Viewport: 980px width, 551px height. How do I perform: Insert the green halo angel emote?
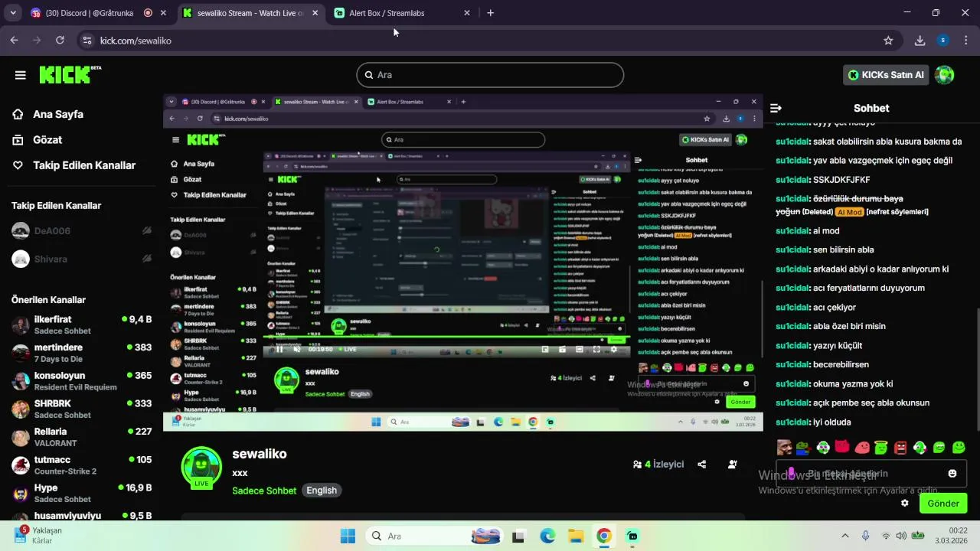[x=880, y=448]
